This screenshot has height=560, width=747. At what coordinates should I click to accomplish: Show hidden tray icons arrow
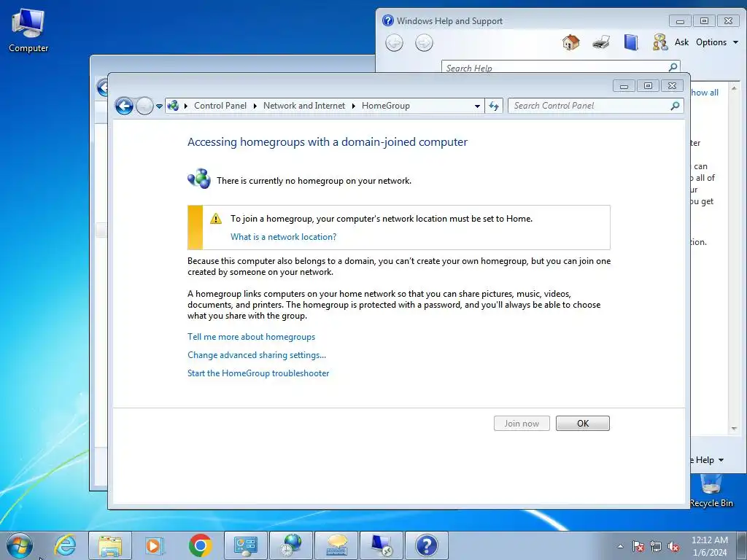(x=620, y=546)
